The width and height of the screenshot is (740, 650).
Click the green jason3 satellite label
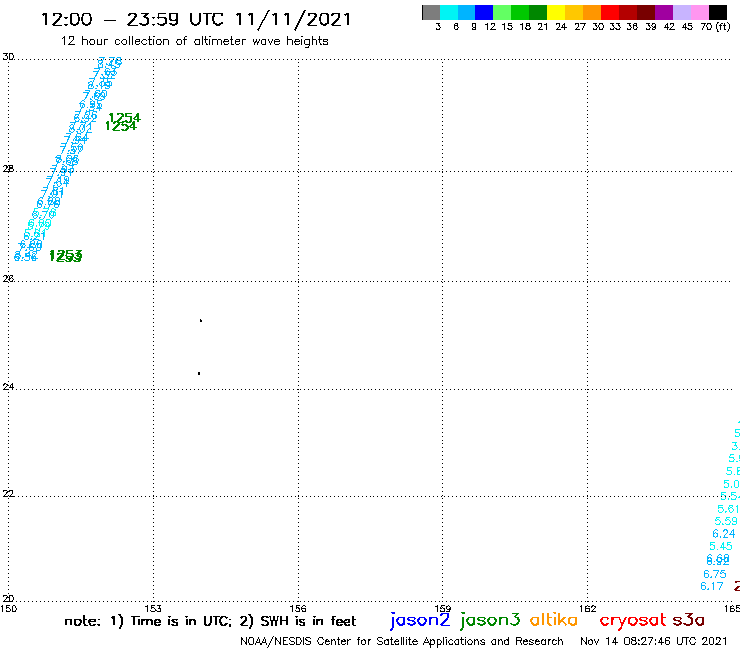(x=490, y=620)
